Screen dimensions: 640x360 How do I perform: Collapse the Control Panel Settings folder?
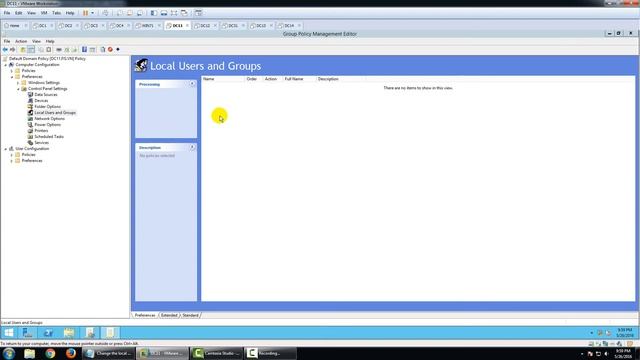(x=18, y=89)
